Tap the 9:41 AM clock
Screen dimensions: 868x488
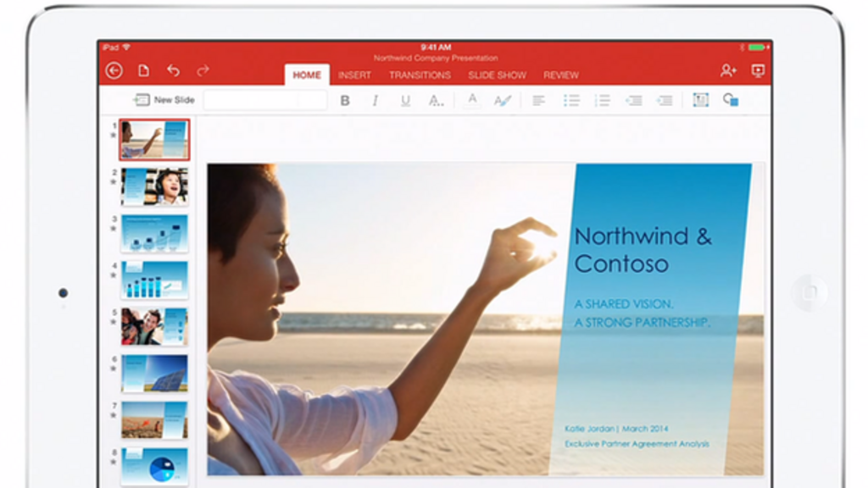pos(436,47)
